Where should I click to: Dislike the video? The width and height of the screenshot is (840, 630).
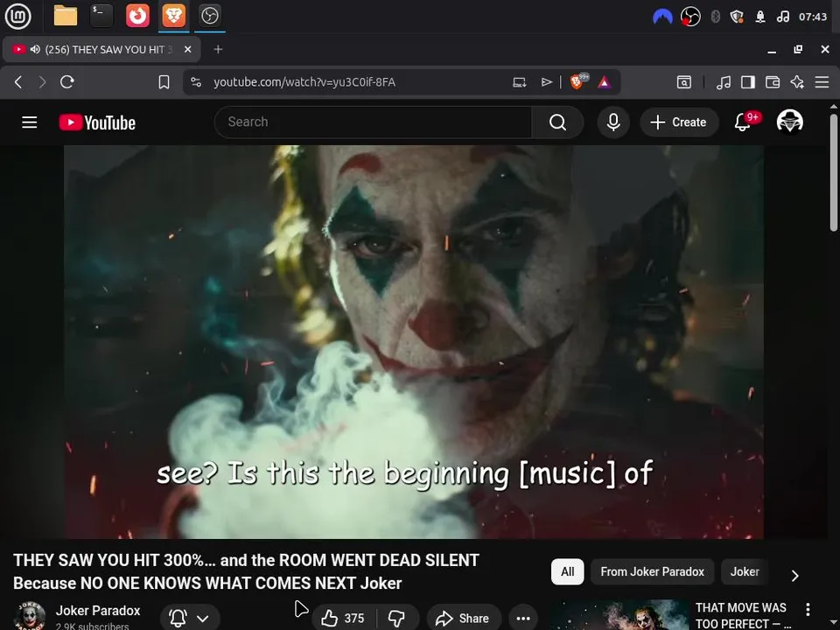(396, 619)
